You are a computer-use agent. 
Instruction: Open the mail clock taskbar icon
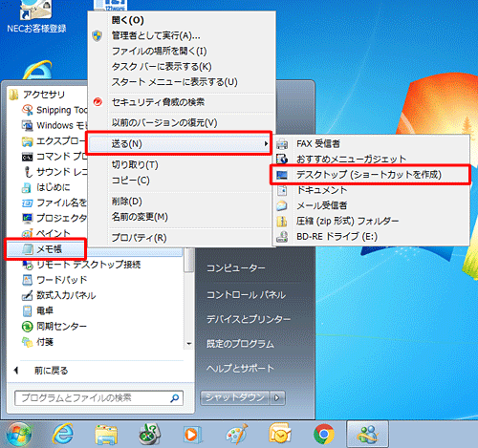tap(279, 434)
